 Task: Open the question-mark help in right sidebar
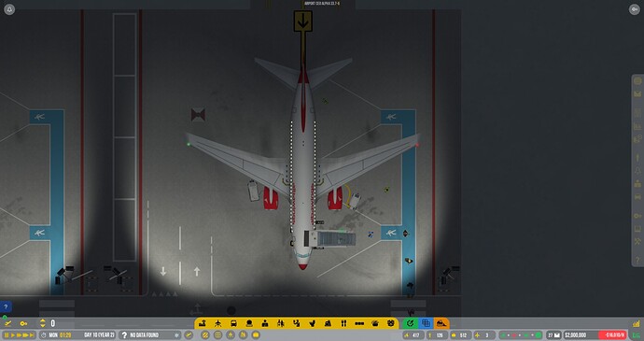pos(637,260)
